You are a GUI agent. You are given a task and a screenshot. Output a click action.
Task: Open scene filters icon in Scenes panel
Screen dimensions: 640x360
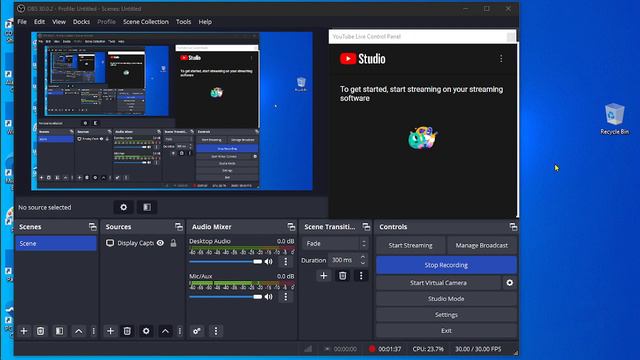59,331
